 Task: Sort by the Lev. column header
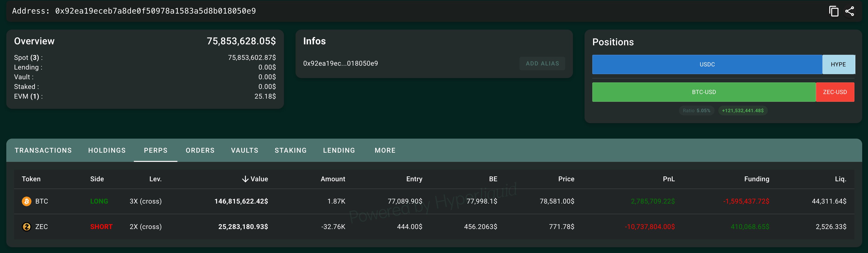(x=155, y=179)
